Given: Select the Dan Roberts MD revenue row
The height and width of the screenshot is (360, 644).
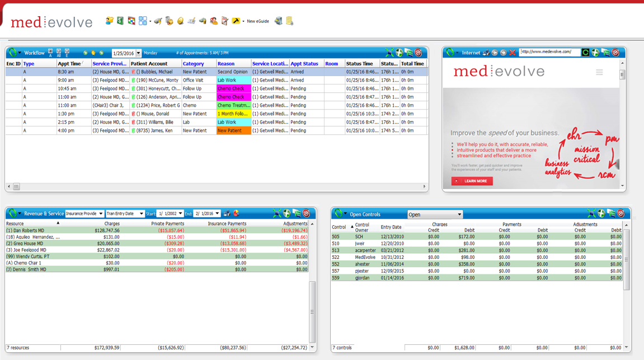Looking at the screenshot, I should 157,231.
